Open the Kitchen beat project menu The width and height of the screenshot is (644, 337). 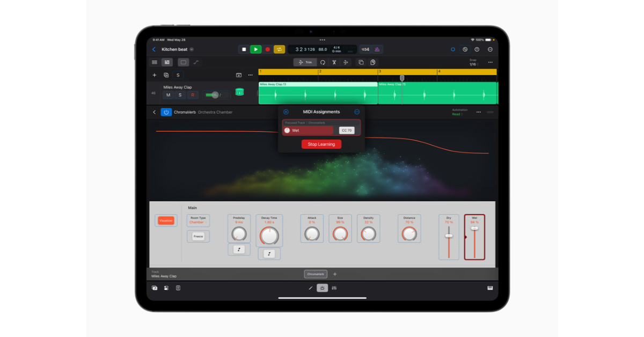(x=192, y=49)
